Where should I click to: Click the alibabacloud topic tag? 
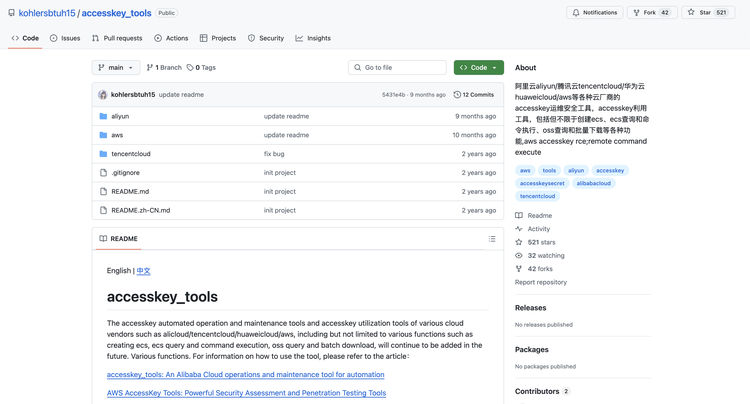tap(594, 183)
